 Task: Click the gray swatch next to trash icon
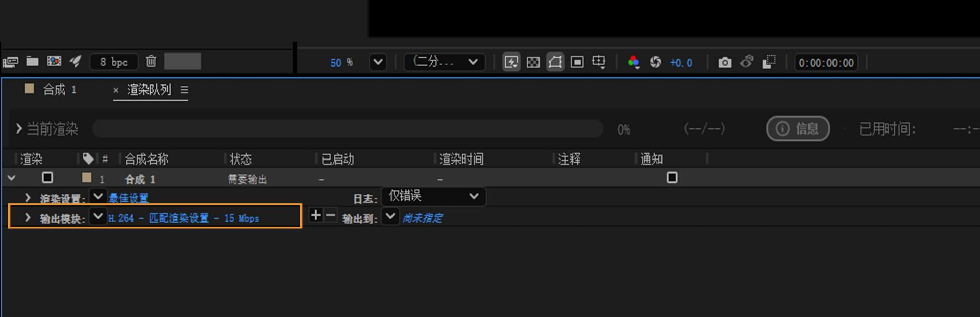point(182,61)
